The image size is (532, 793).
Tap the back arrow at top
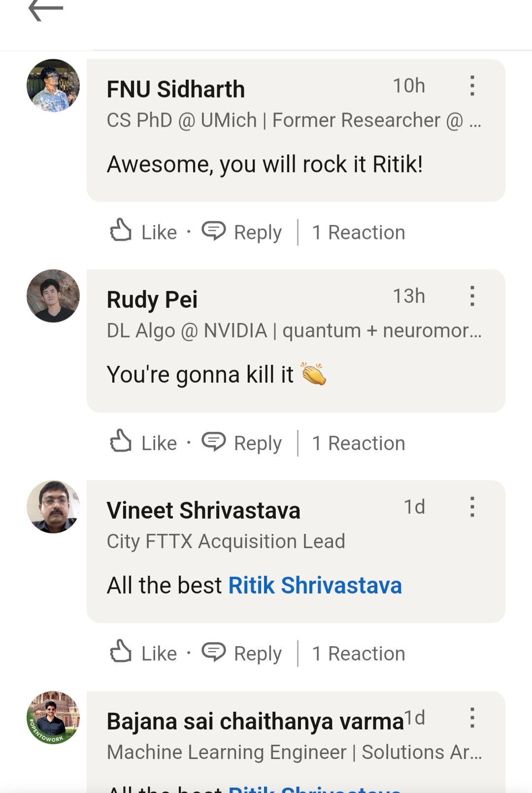tap(46, 10)
